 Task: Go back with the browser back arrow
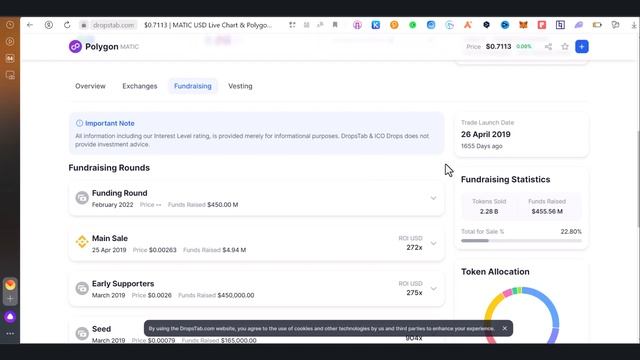[x=30, y=25]
